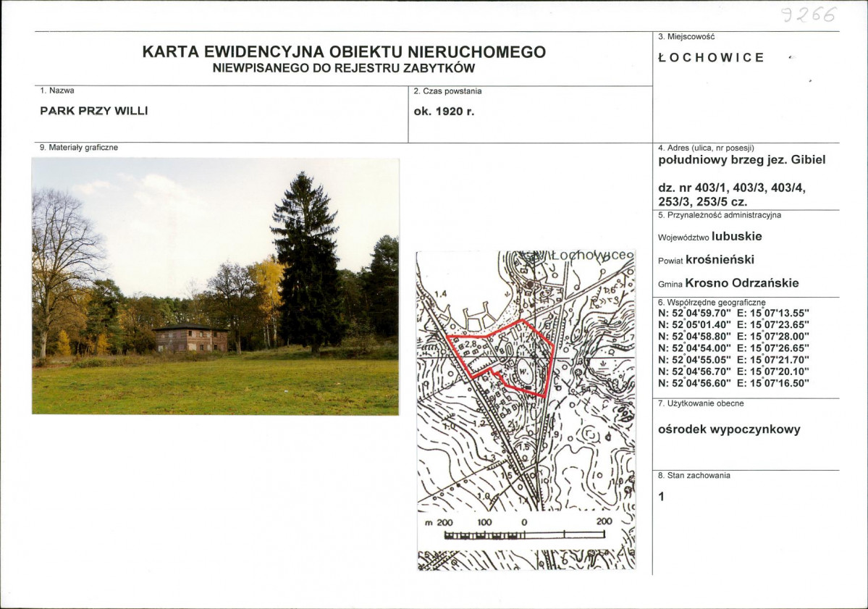This screenshot has height=609, width=868.
Task: Click the coordinate N: 52°04'56.60" row
Action: click(x=733, y=383)
